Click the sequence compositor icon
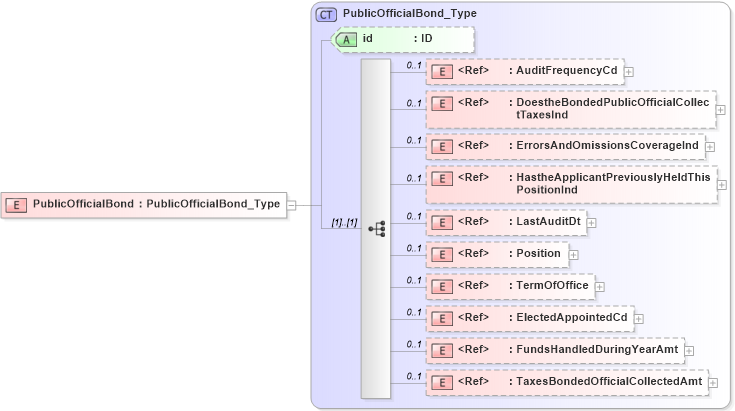Screen dimensions: 735x411 tap(376, 229)
